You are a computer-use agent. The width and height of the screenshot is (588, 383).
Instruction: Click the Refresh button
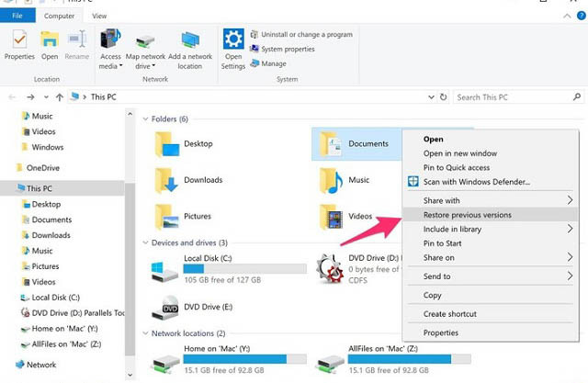tap(443, 97)
